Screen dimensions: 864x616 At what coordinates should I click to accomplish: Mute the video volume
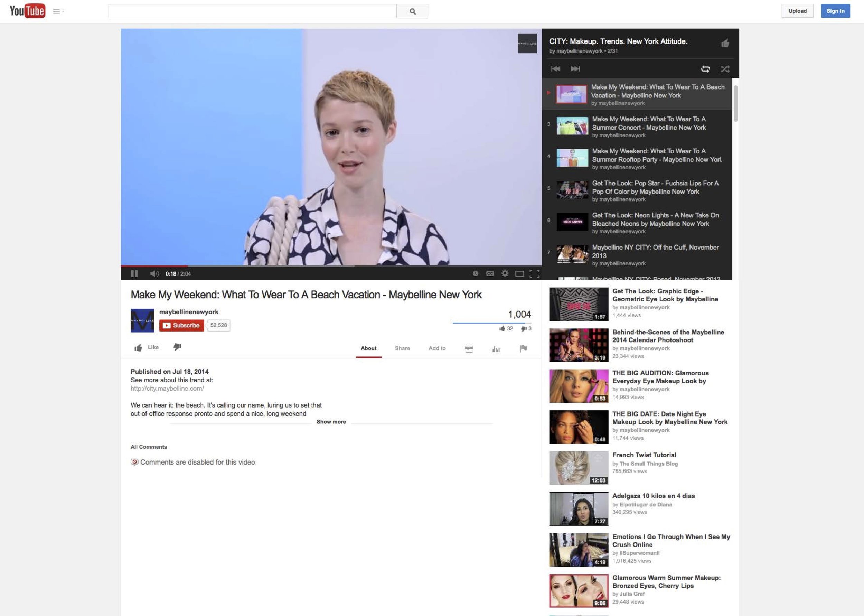click(154, 273)
